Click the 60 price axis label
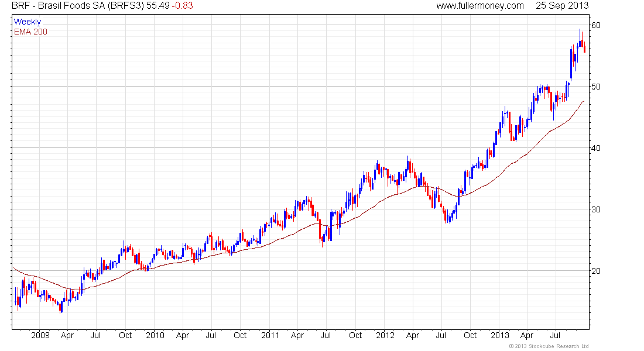 click(595, 26)
